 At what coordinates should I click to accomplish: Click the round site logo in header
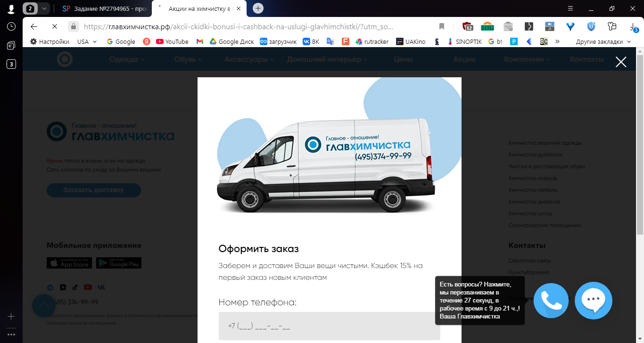click(65, 59)
